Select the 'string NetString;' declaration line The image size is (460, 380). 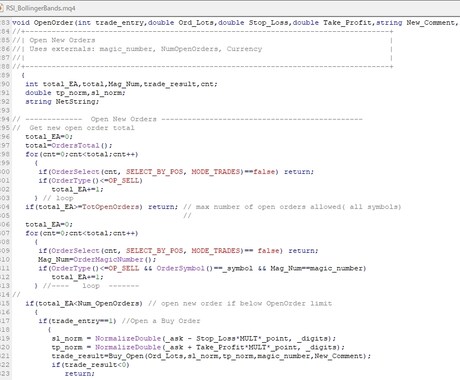click(x=62, y=101)
